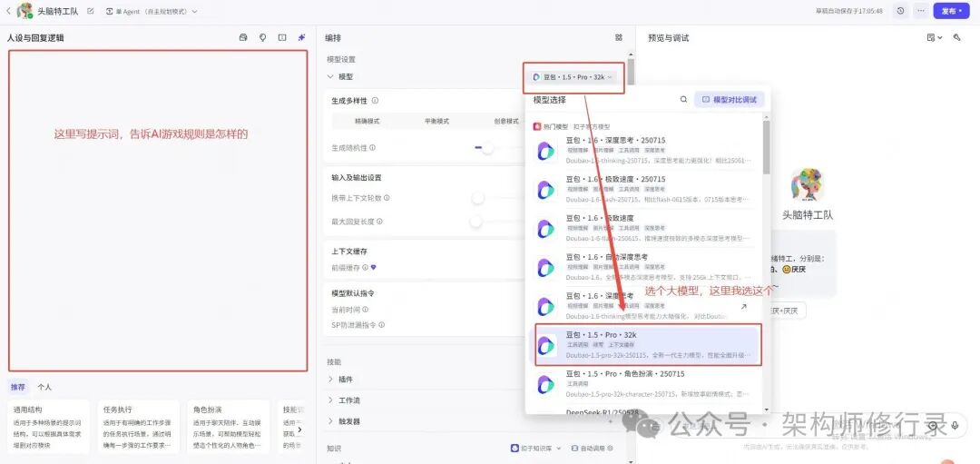The height and width of the screenshot is (464, 980).
Task: Choose the 角色扮演 prompt template
Action: click(x=229, y=427)
